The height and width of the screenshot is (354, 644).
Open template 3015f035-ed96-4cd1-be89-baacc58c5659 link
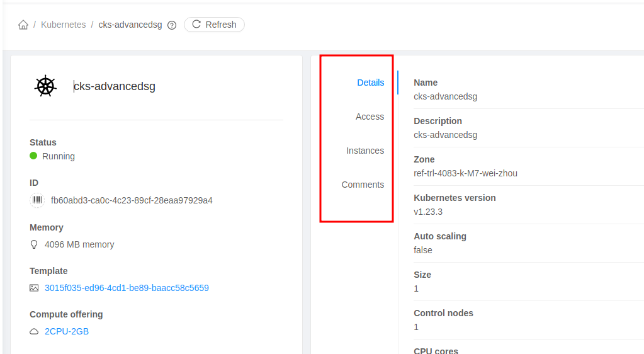coord(127,288)
